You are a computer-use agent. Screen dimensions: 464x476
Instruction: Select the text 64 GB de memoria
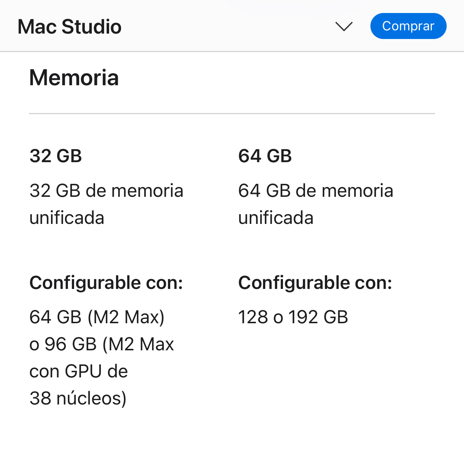click(x=315, y=191)
